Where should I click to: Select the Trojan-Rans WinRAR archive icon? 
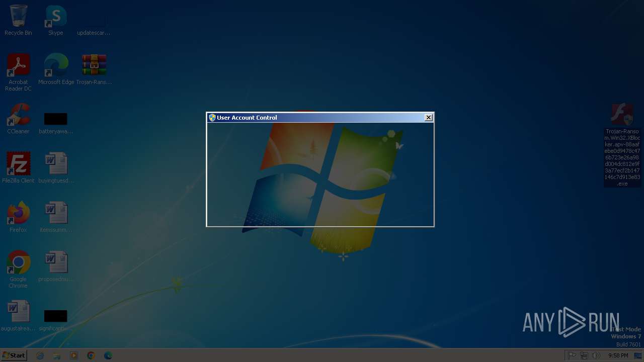click(94, 69)
